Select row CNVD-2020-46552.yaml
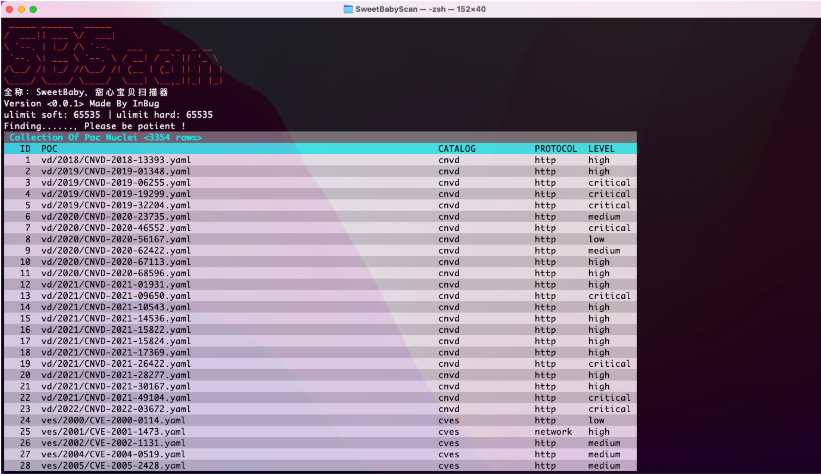The image size is (821, 474). coord(320,228)
